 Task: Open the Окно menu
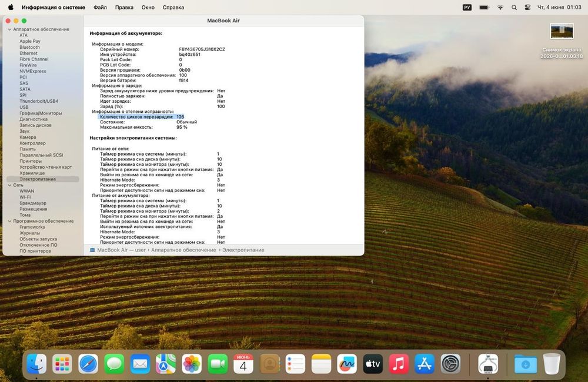tap(148, 7)
